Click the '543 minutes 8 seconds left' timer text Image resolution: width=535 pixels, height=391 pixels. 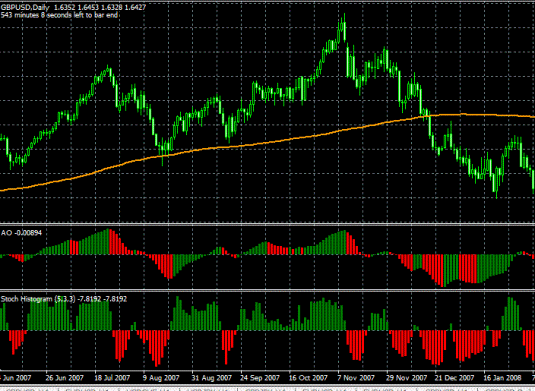tap(59, 15)
